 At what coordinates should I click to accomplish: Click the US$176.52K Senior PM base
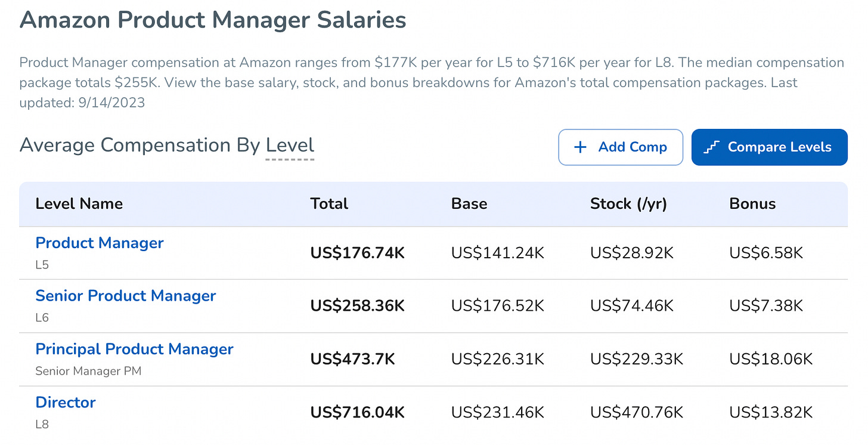(x=498, y=306)
